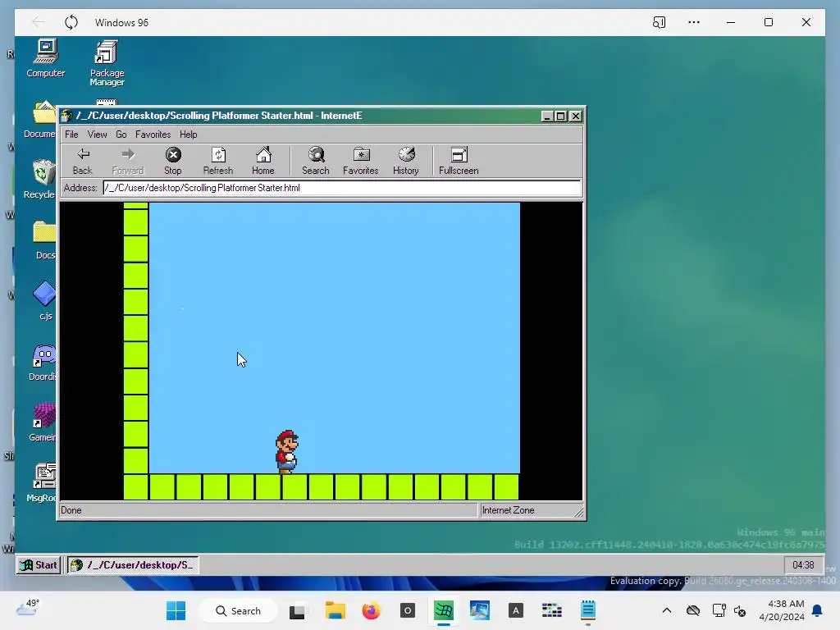Screen dimensions: 840x630
Task: Open the Help menu
Action: (188, 135)
